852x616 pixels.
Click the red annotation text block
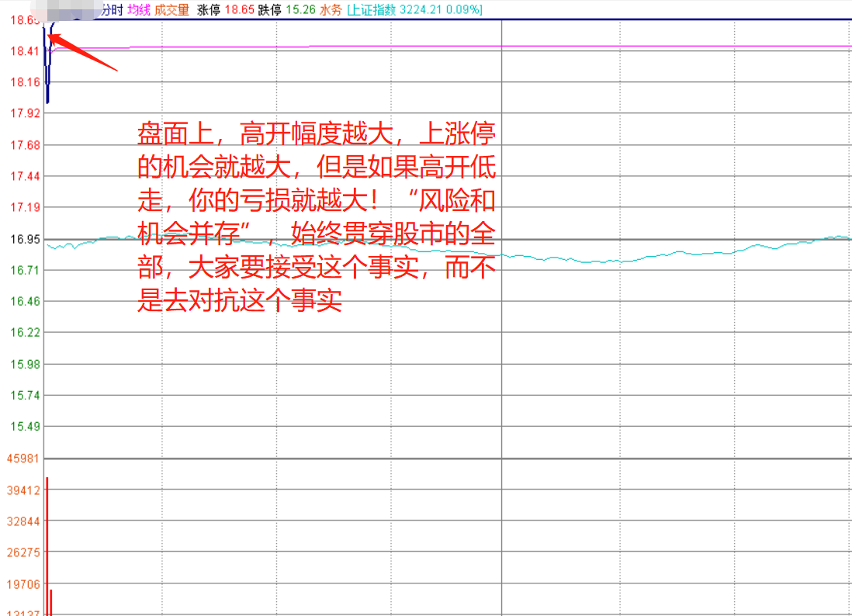pyautogui.click(x=317, y=217)
